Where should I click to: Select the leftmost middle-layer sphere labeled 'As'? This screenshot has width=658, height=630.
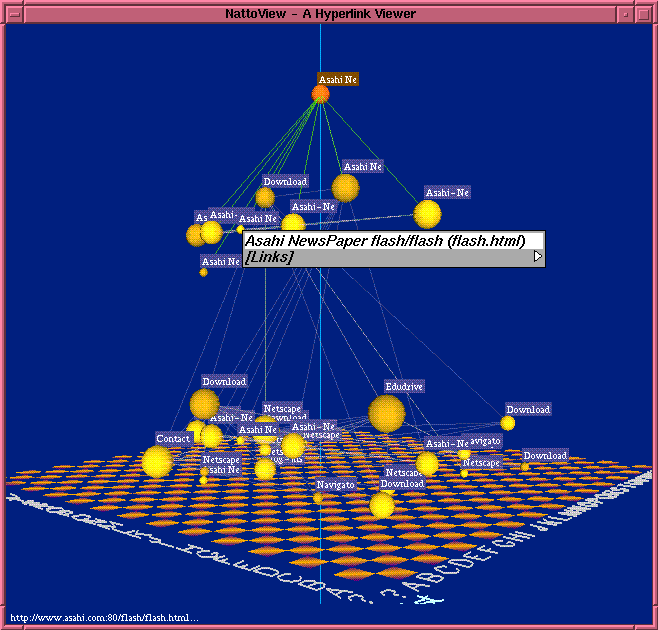pyautogui.click(x=196, y=235)
